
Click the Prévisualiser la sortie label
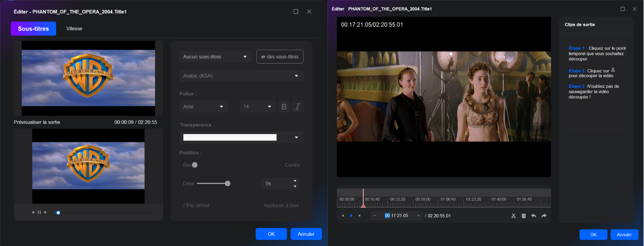click(x=37, y=122)
